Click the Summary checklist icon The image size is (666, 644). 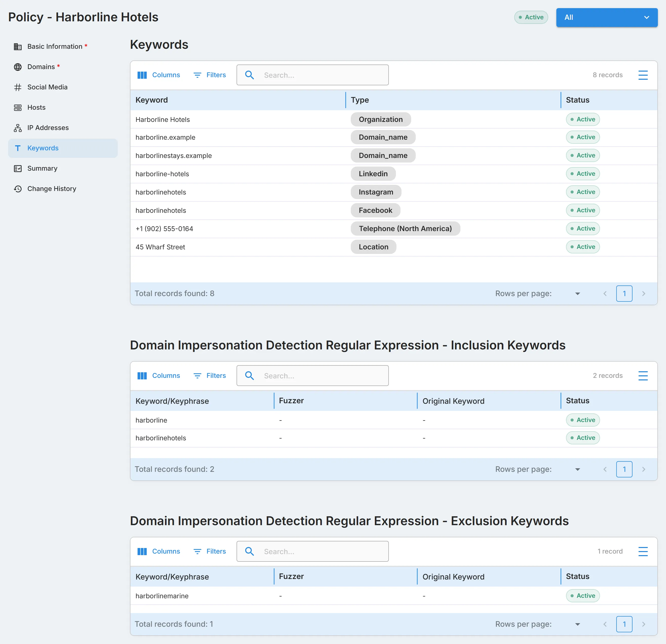pyautogui.click(x=18, y=169)
